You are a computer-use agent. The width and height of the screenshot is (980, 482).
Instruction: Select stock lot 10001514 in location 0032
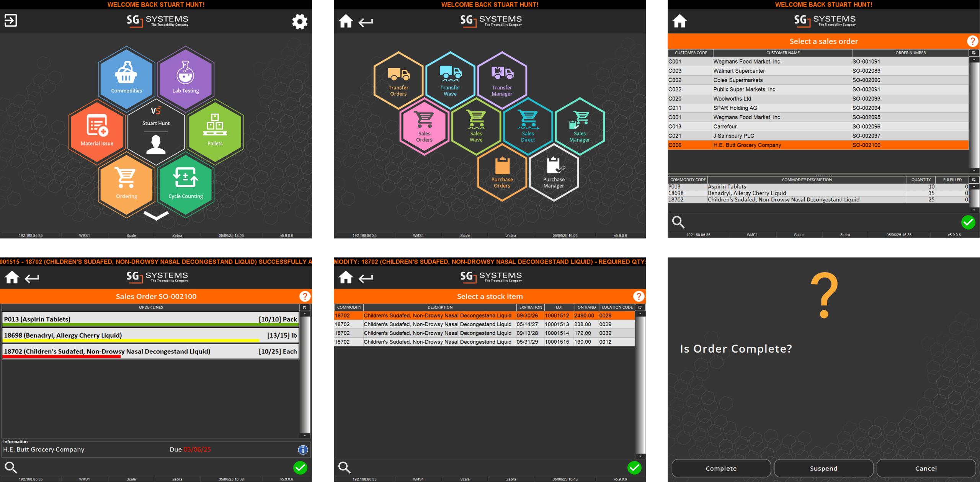tap(484, 333)
